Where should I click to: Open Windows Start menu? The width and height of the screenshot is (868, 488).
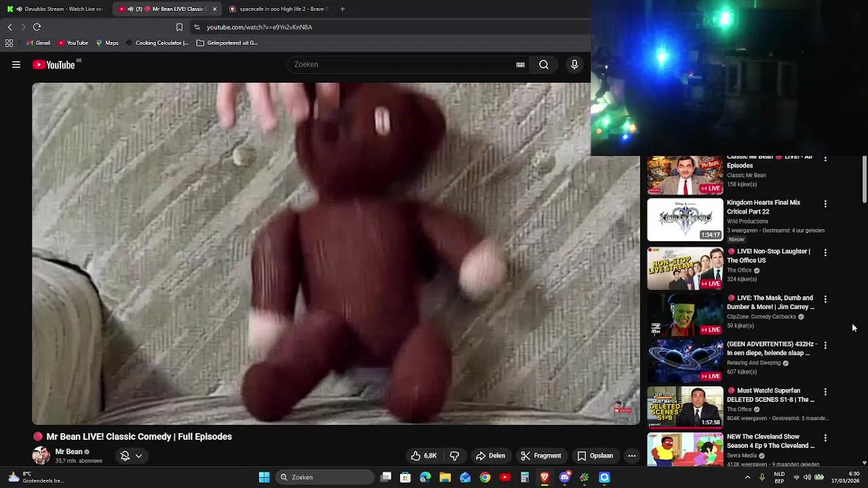(x=264, y=477)
